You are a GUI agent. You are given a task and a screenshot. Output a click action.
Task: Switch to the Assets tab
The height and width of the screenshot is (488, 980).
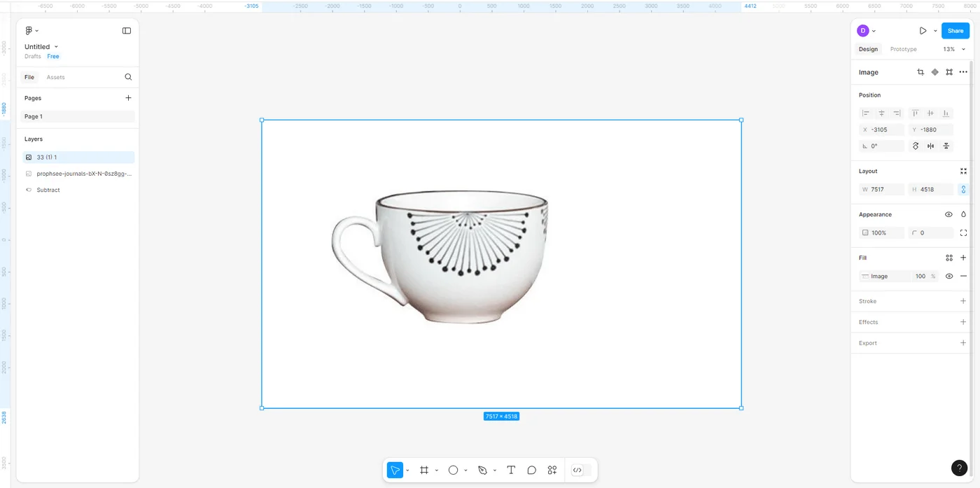point(55,78)
